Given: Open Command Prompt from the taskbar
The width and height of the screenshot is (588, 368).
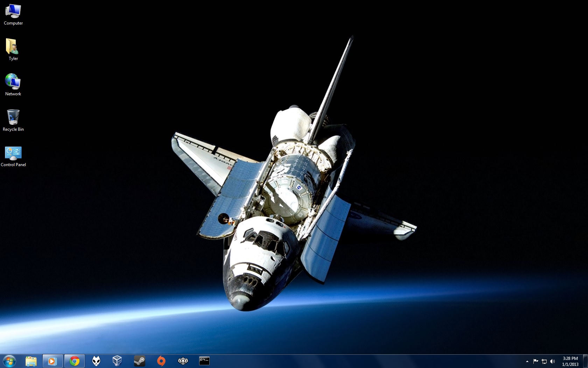Looking at the screenshot, I should click(x=204, y=361).
